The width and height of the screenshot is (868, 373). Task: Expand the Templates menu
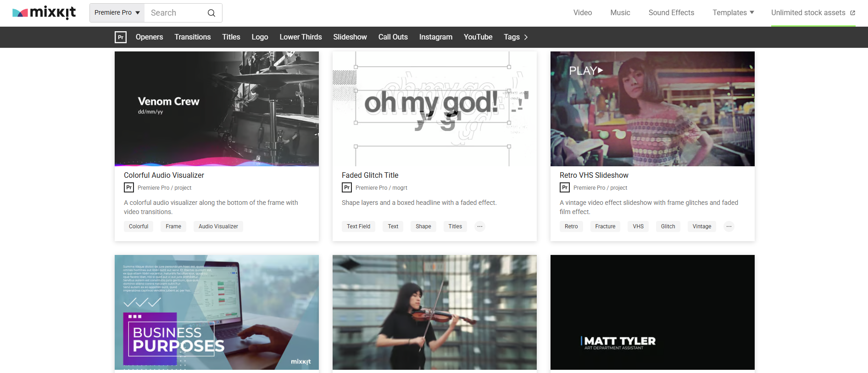pos(733,13)
